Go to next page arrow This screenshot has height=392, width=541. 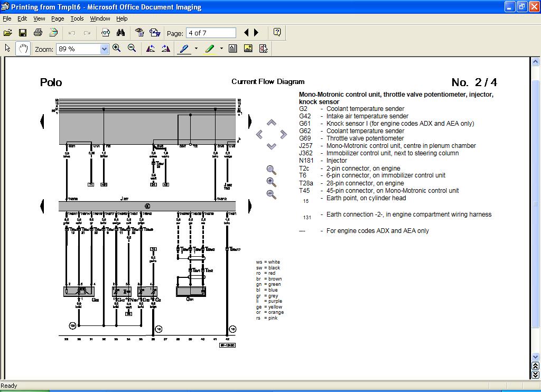click(x=257, y=33)
